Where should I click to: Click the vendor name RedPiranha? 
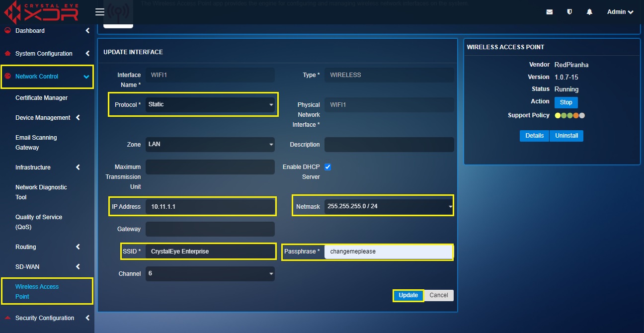(x=571, y=65)
